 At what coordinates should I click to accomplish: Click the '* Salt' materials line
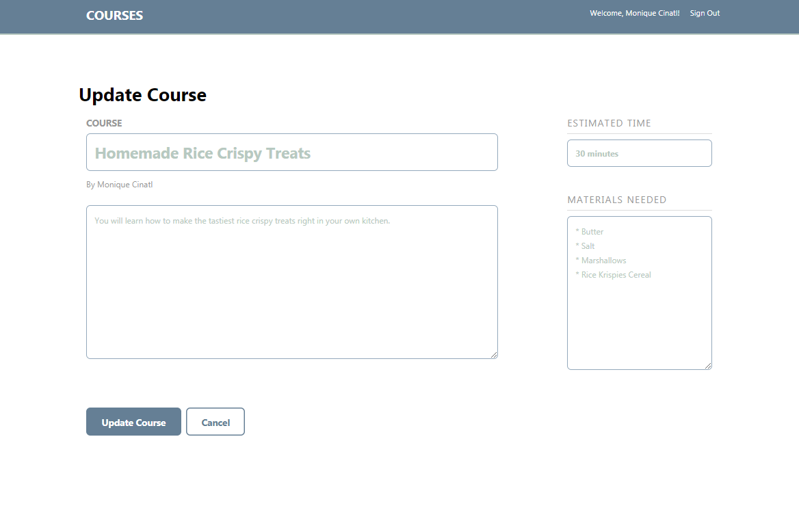[x=585, y=246]
